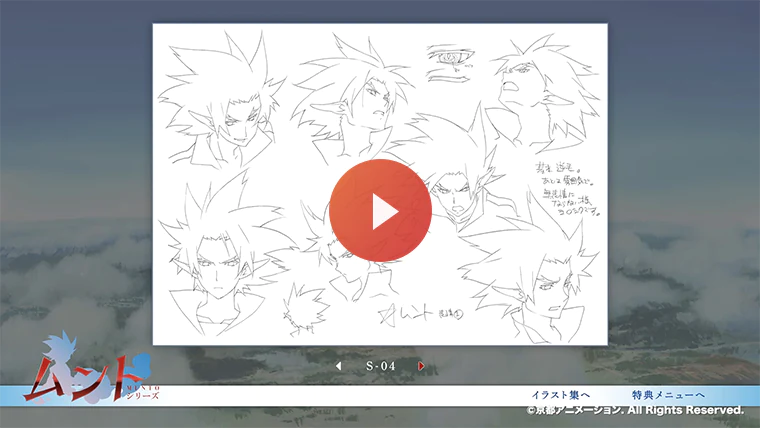Go to previous illustration with left arrow
Image resolution: width=760 pixels, height=428 pixels.
[x=338, y=366]
